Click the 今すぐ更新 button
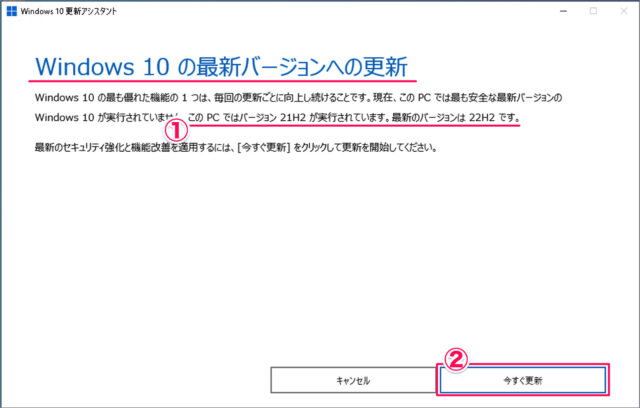Image resolution: width=640 pixels, height=408 pixels. click(x=523, y=380)
